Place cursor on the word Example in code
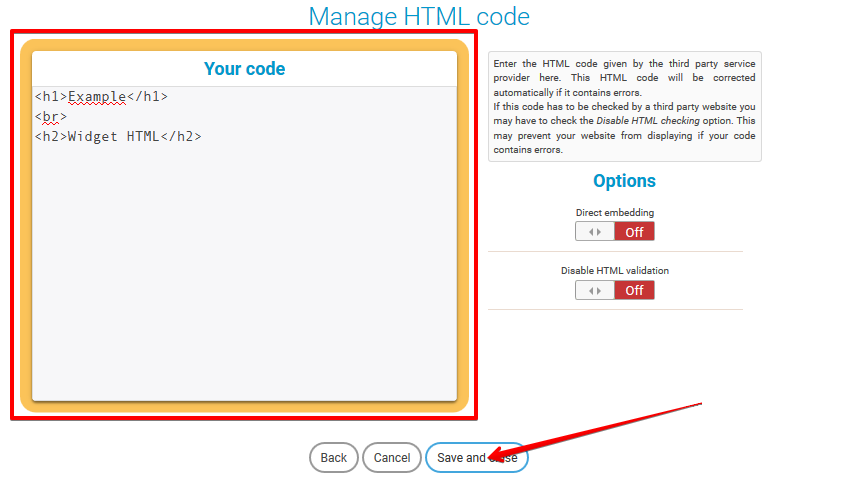 click(96, 97)
